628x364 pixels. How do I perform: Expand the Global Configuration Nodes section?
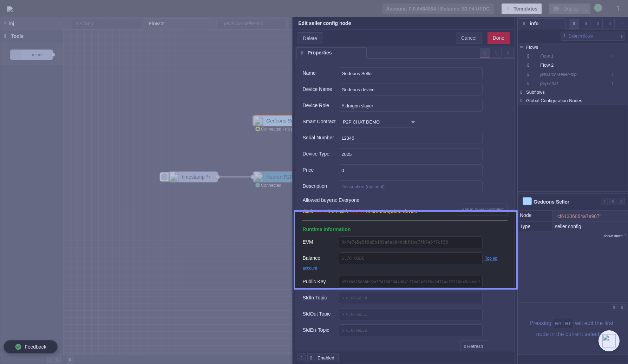click(522, 101)
